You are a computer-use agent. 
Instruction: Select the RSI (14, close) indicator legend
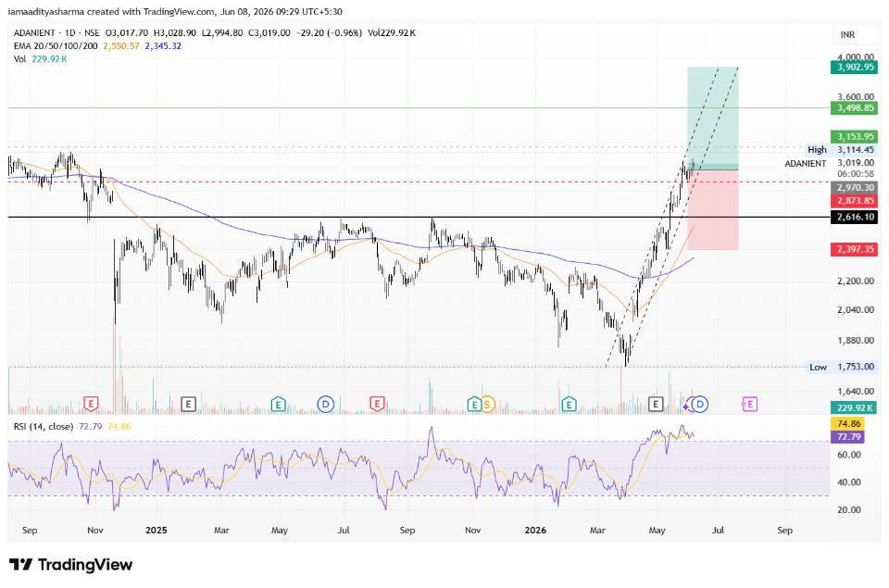[44, 426]
